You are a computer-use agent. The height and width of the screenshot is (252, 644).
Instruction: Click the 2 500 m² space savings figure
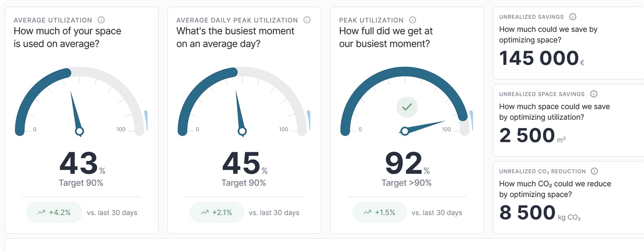point(527,135)
